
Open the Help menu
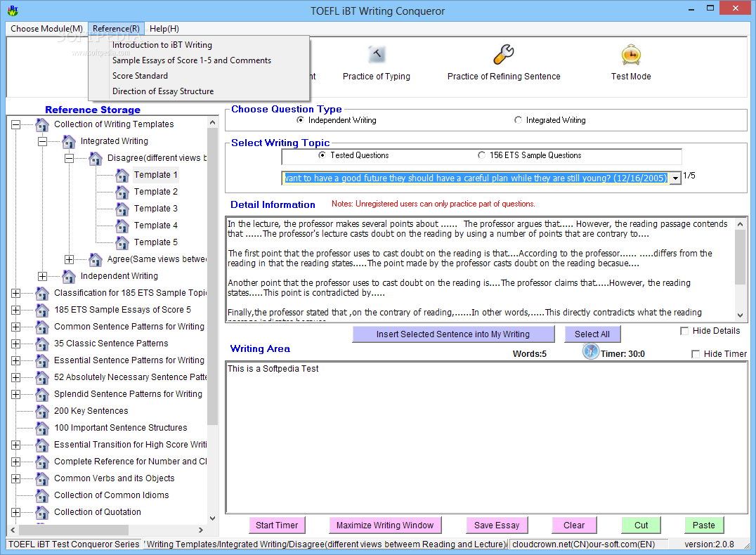tap(164, 29)
